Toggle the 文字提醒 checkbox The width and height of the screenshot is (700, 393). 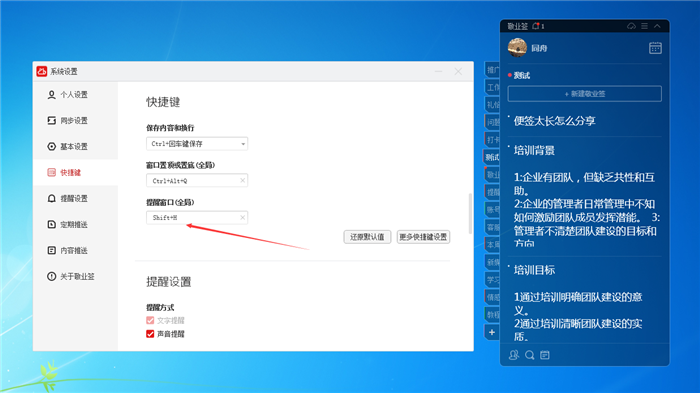click(150, 320)
